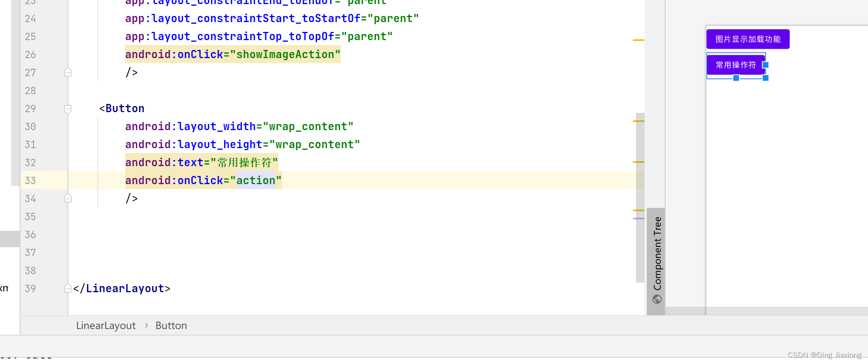Select the 常用操作符 button in the design preview
868x363 pixels.
tap(736, 65)
